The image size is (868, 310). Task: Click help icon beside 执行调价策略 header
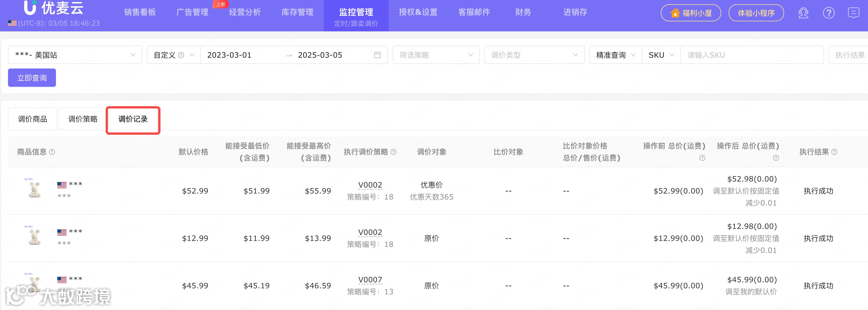393,152
